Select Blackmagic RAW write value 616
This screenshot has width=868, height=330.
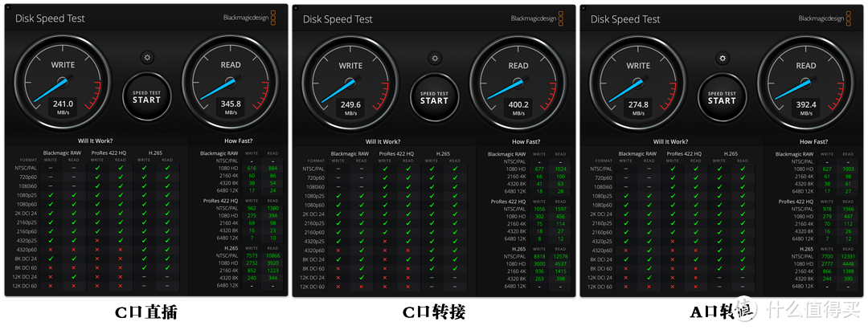coord(252,168)
